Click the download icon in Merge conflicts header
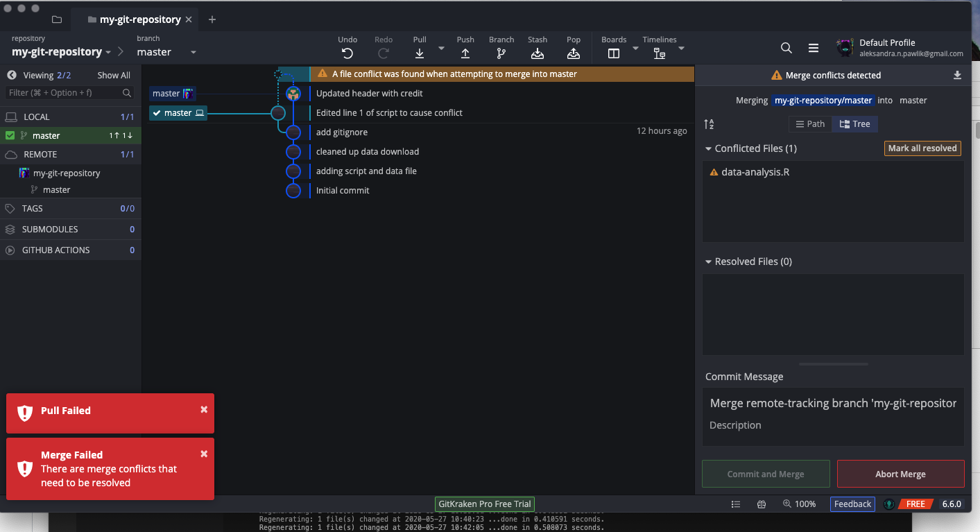 coord(957,75)
